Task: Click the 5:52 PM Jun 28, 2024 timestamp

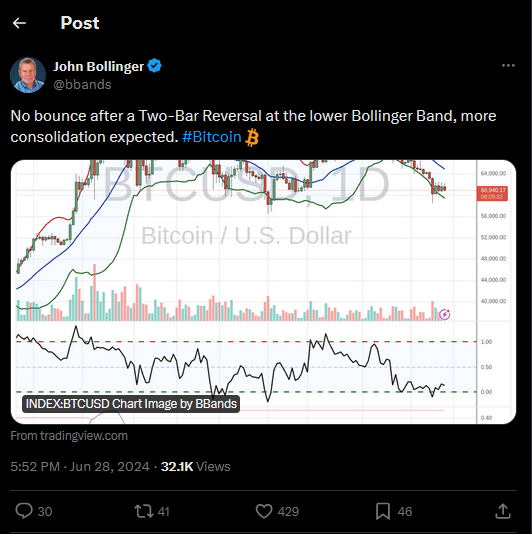Action: coord(80,467)
